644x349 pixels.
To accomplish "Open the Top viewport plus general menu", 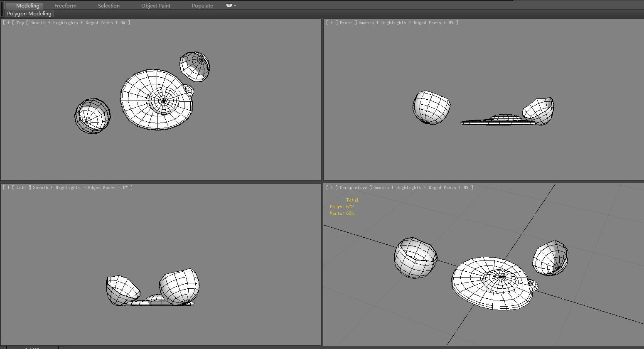I will pyautogui.click(x=8, y=23).
